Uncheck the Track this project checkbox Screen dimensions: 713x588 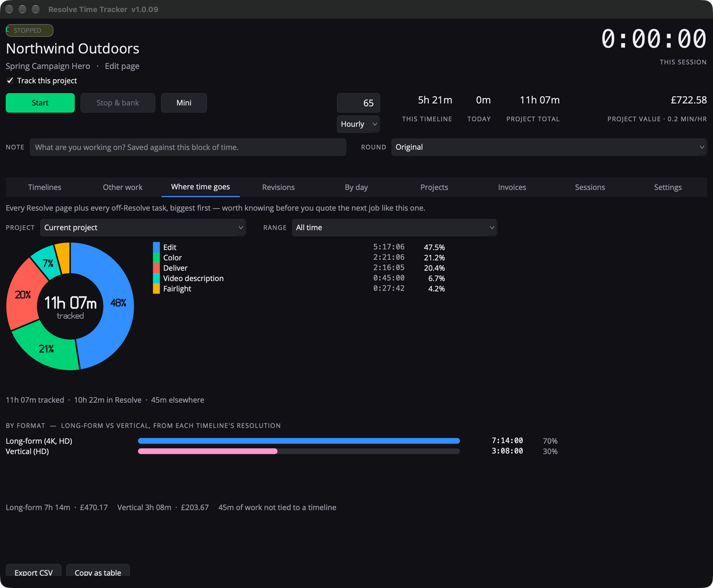tap(10, 81)
